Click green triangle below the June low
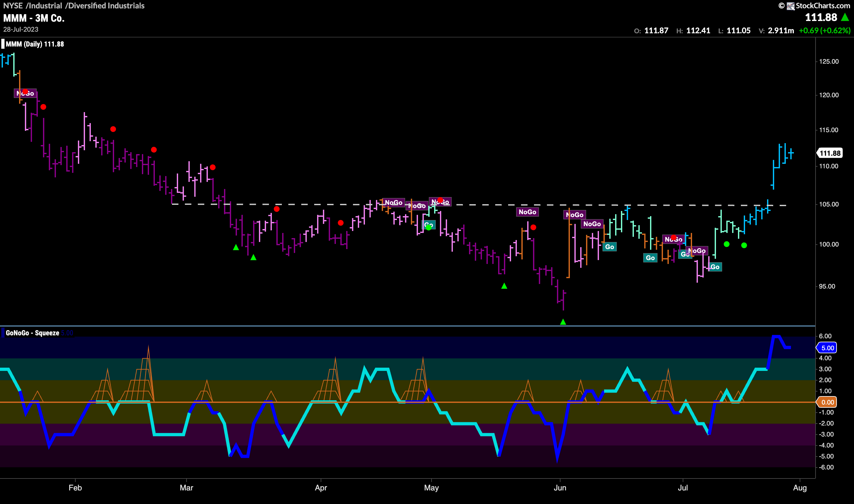The height and width of the screenshot is (504, 854). (x=563, y=321)
